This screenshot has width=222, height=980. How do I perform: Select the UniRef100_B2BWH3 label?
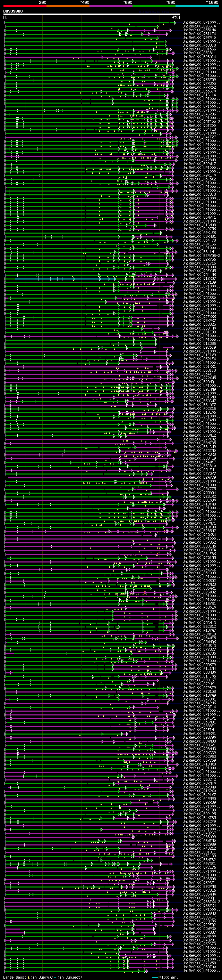[199, 913]
